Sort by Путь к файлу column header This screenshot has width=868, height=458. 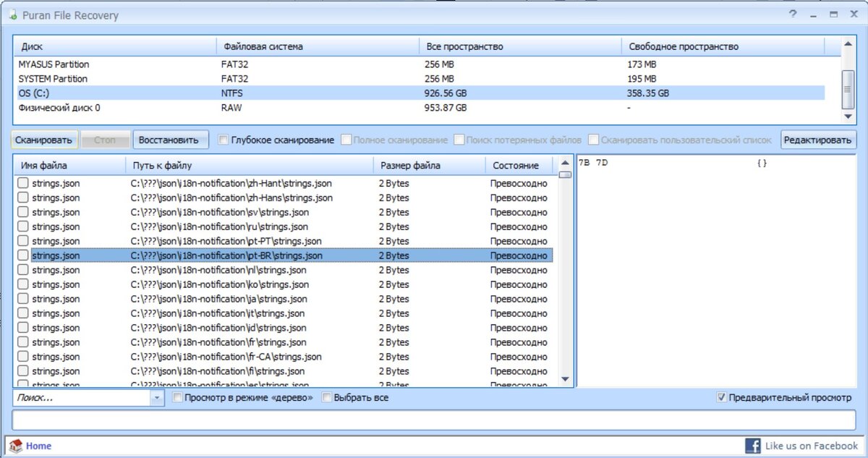tap(250, 166)
